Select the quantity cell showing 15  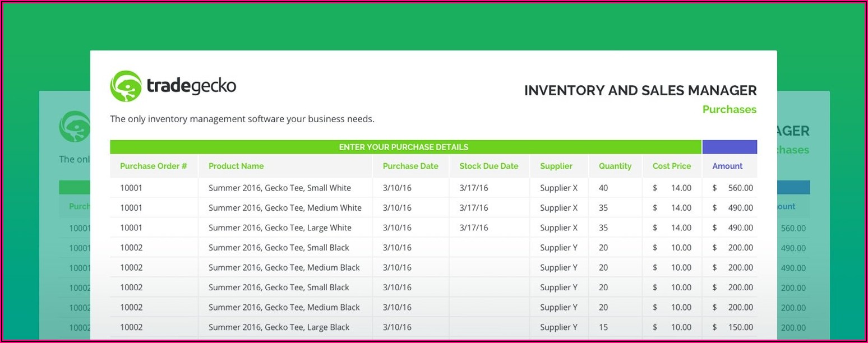pos(603,327)
